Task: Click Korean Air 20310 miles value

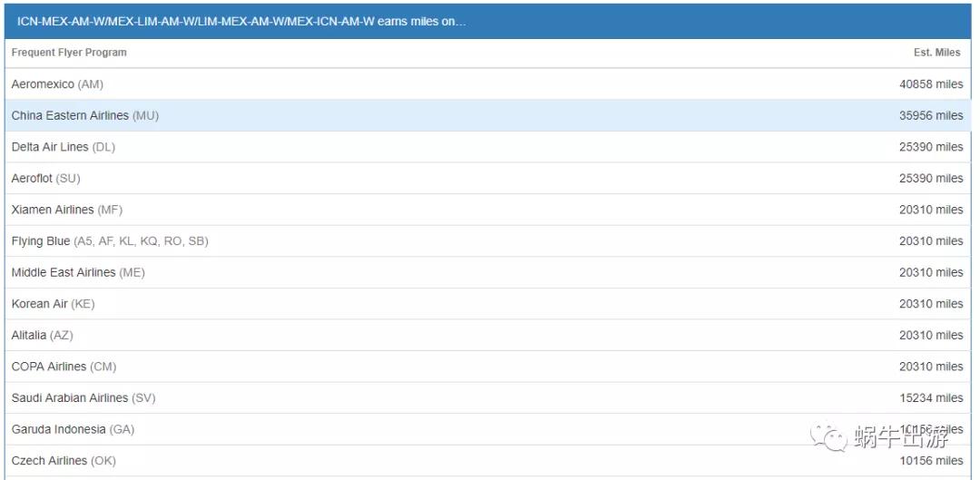Action: [931, 304]
